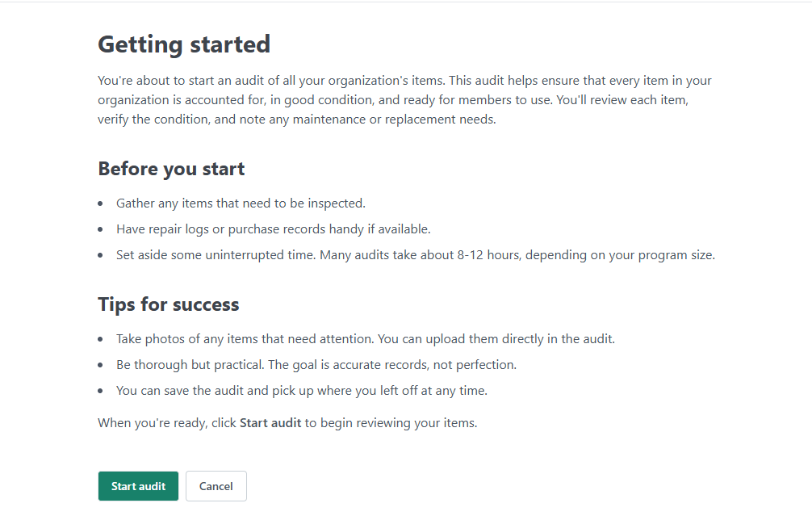Click the bullet dot beside 'Set aside some'

click(x=101, y=256)
